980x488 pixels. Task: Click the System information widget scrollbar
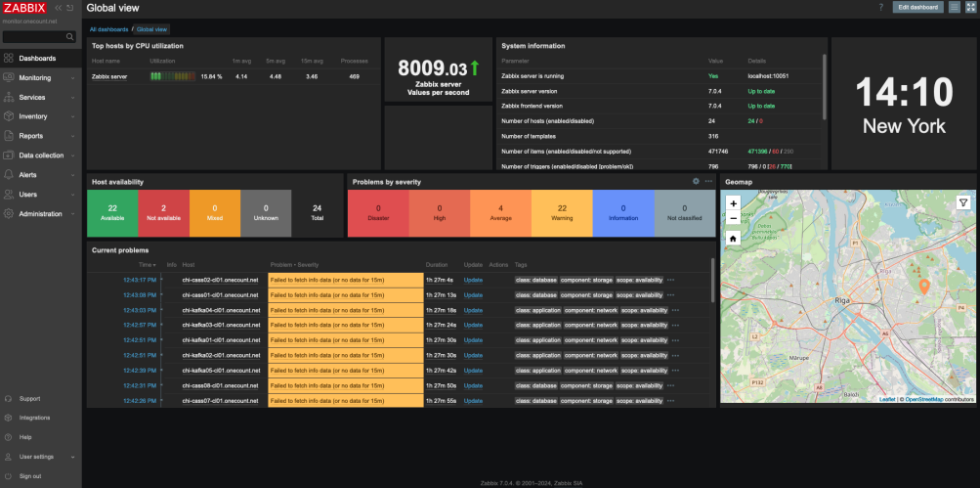825,86
